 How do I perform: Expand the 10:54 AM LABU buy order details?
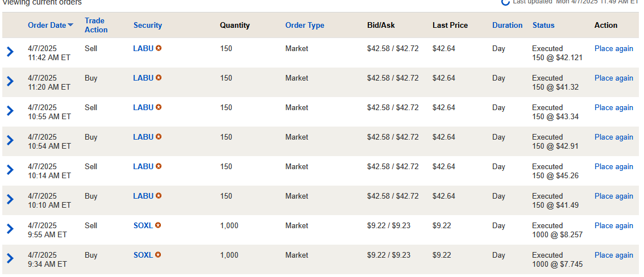pos(10,140)
